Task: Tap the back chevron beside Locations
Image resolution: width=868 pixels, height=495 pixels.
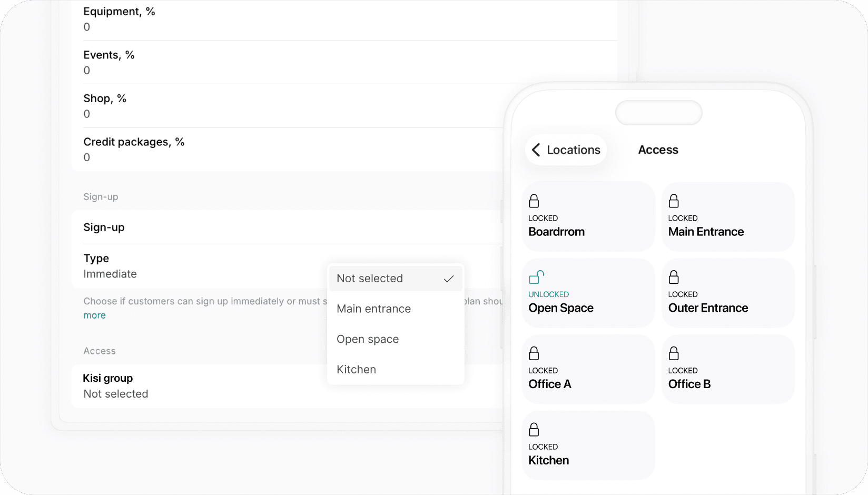Action: (536, 150)
